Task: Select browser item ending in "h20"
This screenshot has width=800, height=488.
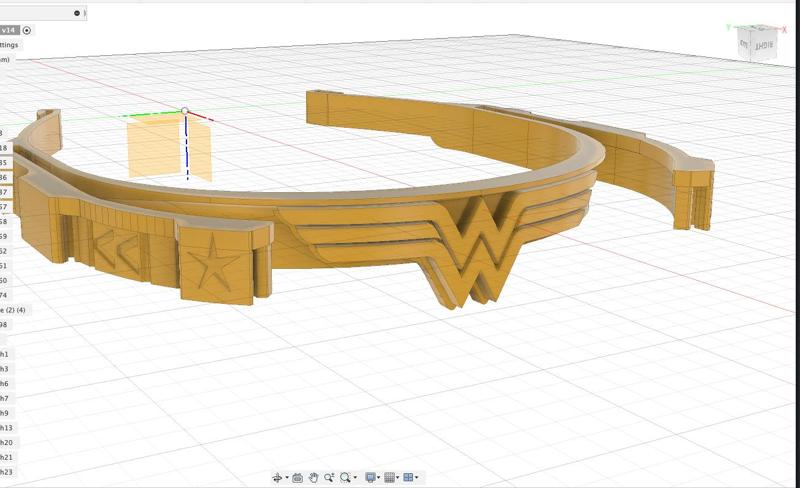Action: point(6,443)
